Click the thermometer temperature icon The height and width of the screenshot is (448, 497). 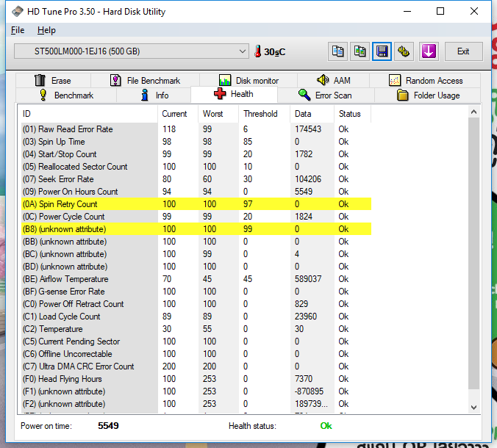258,51
